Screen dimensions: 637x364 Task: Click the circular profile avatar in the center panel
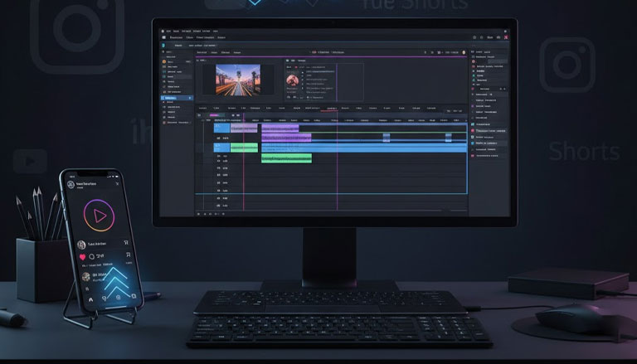292,80
